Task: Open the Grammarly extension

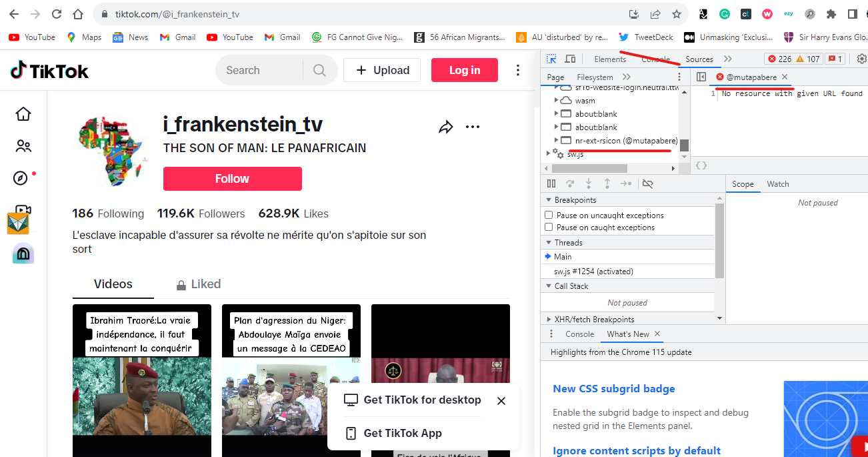Action: click(725, 14)
